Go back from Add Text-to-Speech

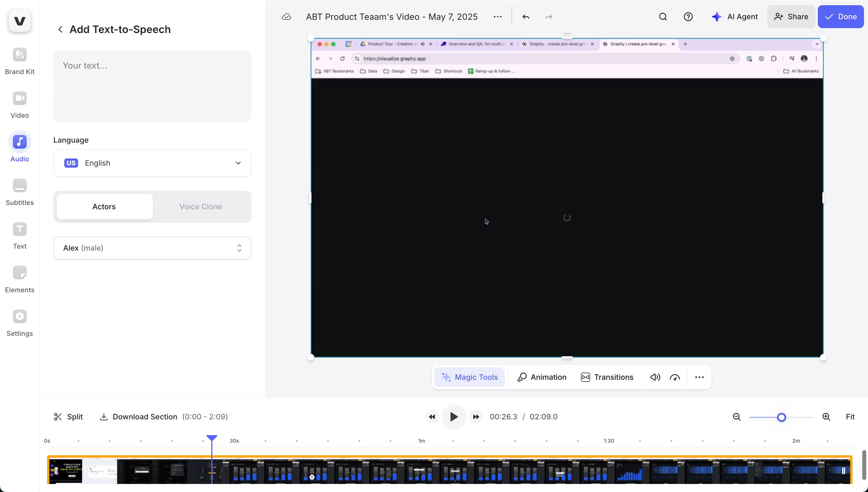point(60,29)
